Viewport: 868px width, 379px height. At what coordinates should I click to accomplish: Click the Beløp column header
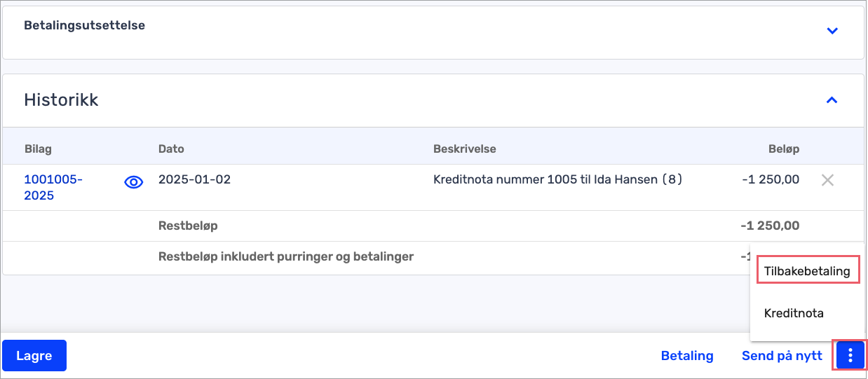(x=783, y=149)
